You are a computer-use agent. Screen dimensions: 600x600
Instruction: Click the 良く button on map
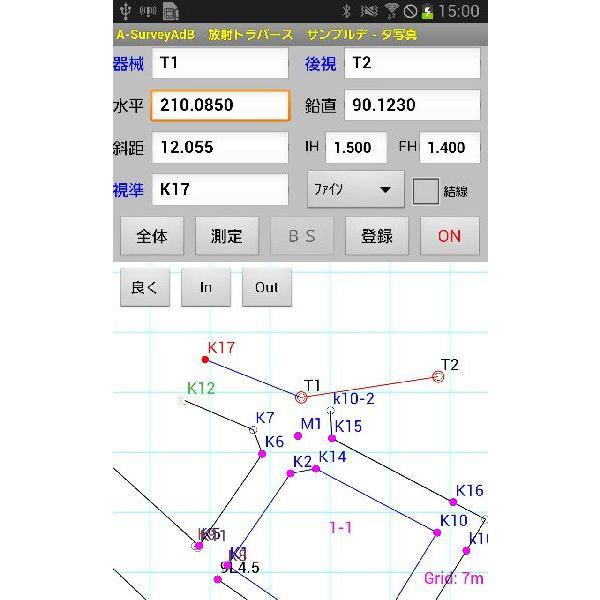tap(145, 287)
